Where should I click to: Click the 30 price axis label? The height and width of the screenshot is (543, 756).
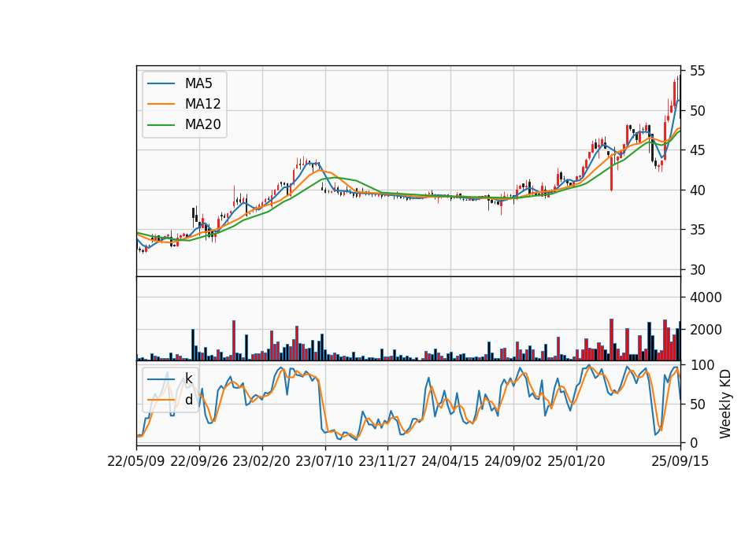(x=697, y=270)
